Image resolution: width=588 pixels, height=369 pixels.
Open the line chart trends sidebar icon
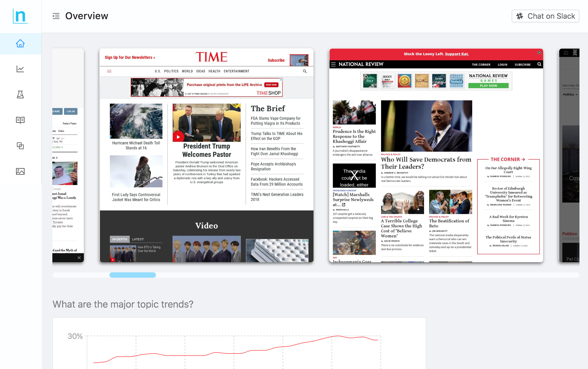coord(20,69)
